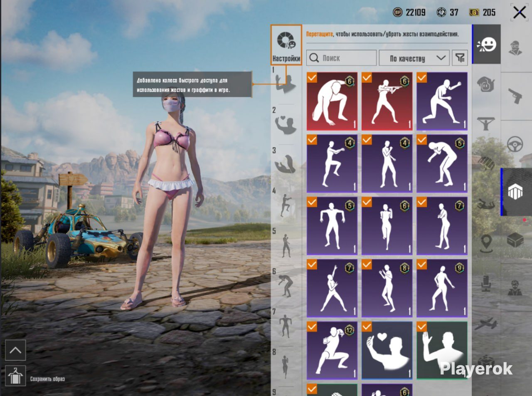This screenshot has width=532, height=396.
Task: Select the arm-raised dance emote with badge 7
Action: pos(332,288)
